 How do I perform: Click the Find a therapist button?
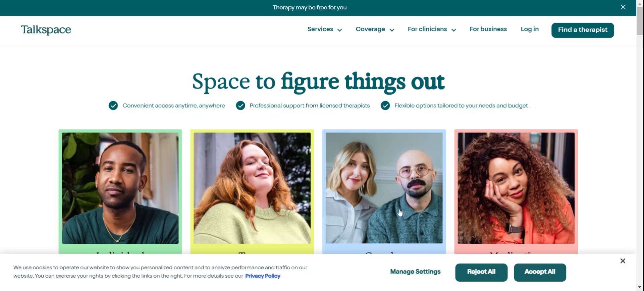click(583, 30)
